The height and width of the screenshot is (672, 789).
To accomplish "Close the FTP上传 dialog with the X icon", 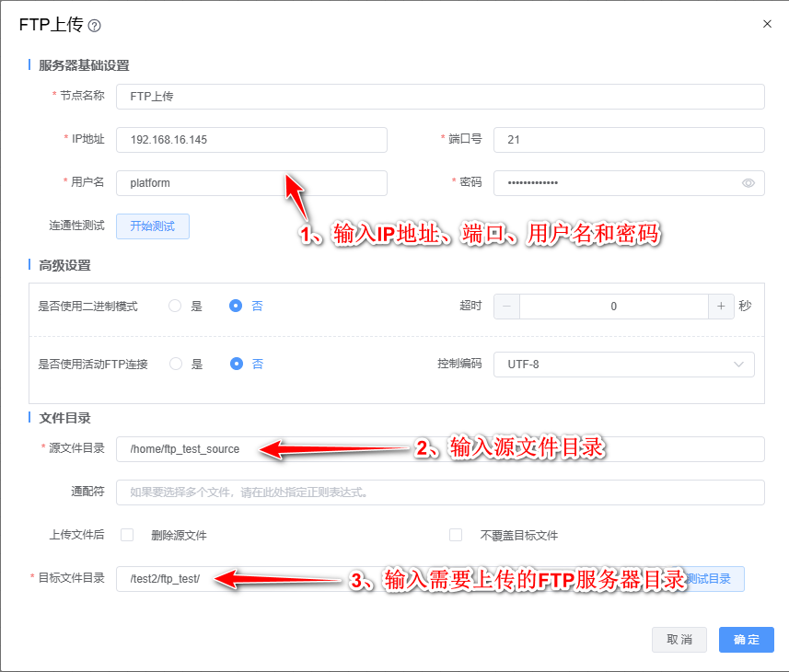I will pos(767,24).
